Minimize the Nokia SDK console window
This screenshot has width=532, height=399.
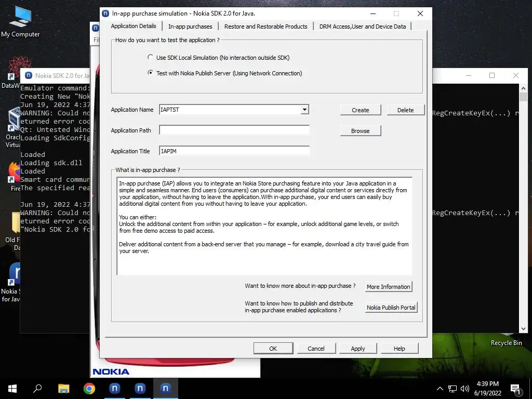click(469, 75)
